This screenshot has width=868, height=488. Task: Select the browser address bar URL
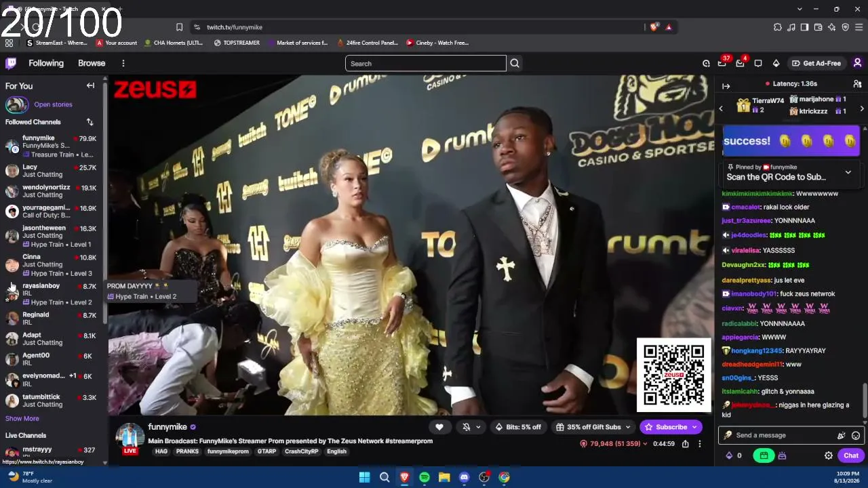click(235, 27)
